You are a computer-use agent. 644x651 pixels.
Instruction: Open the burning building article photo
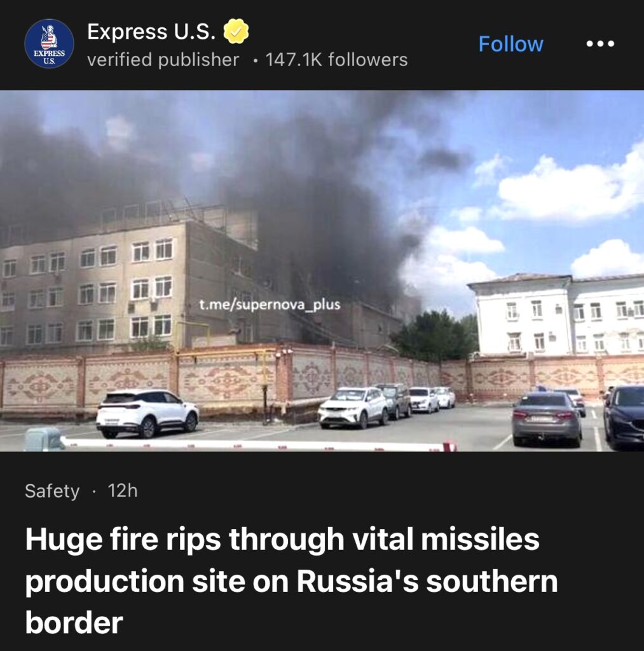tap(322, 271)
